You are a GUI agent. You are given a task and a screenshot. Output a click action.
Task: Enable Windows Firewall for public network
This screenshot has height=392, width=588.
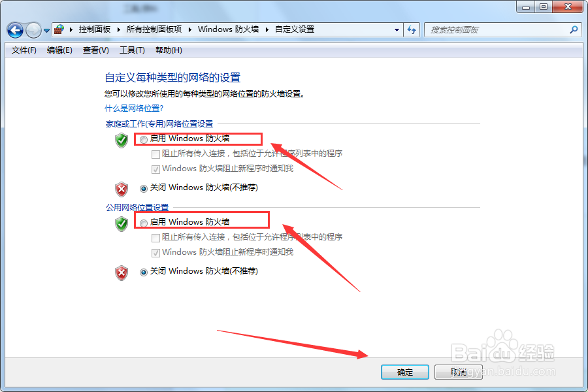coord(144,223)
